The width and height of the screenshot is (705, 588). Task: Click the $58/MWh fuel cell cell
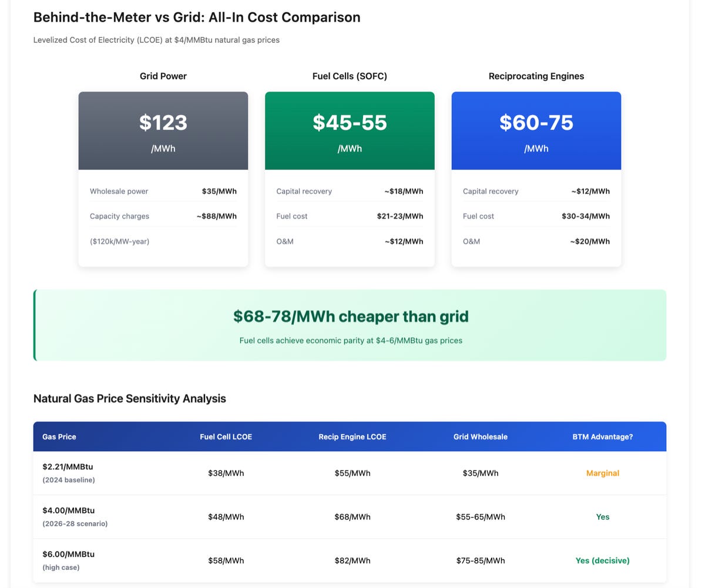pyautogui.click(x=226, y=560)
